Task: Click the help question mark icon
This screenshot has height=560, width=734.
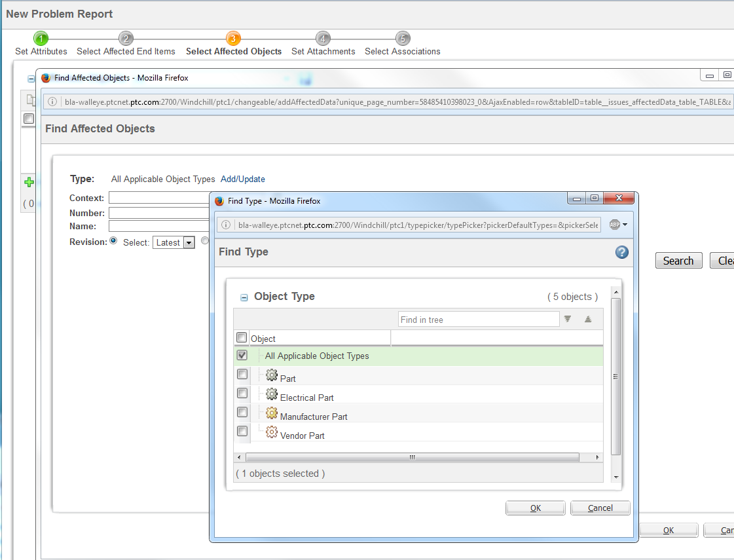Action: pos(622,252)
